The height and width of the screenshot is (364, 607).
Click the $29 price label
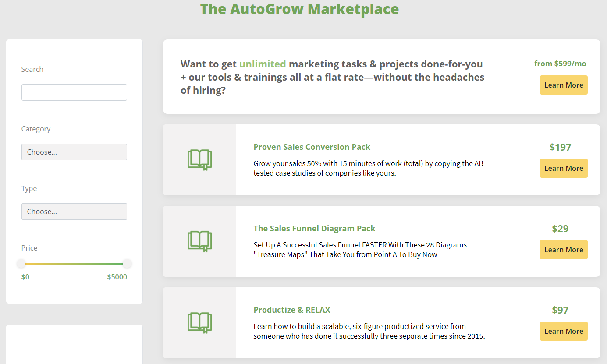click(560, 229)
